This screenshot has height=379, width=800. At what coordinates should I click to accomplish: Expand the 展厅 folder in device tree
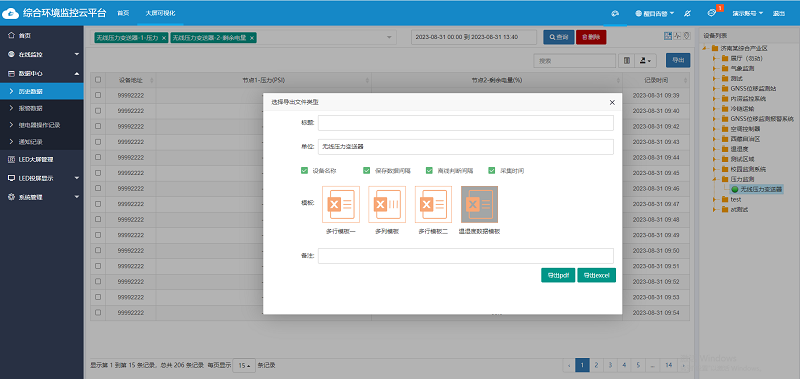(715, 58)
